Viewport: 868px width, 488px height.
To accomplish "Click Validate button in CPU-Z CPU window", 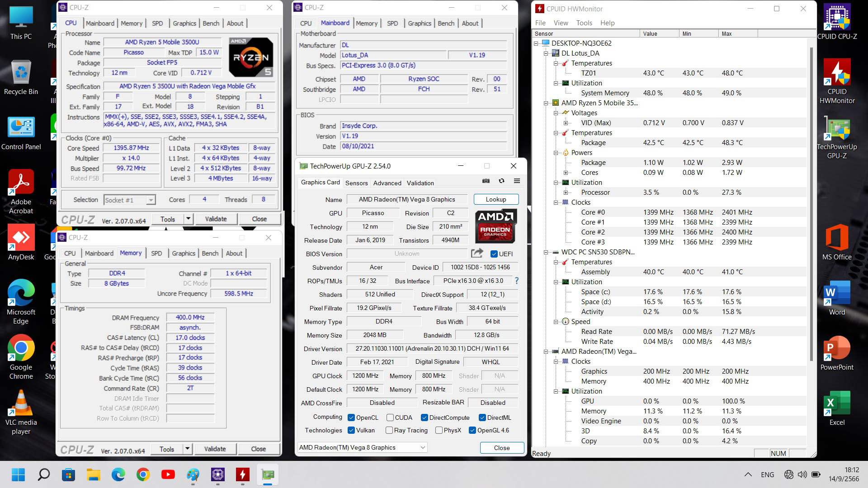I will (216, 219).
